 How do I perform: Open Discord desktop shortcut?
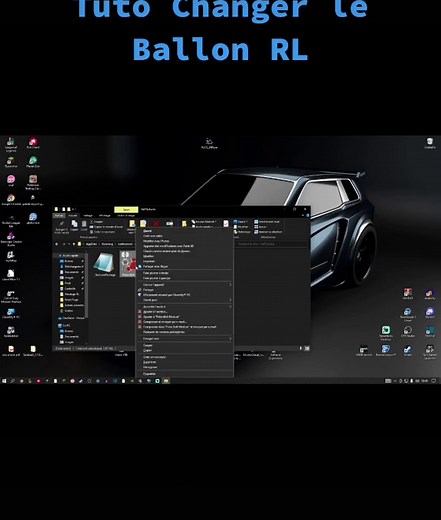(429, 312)
